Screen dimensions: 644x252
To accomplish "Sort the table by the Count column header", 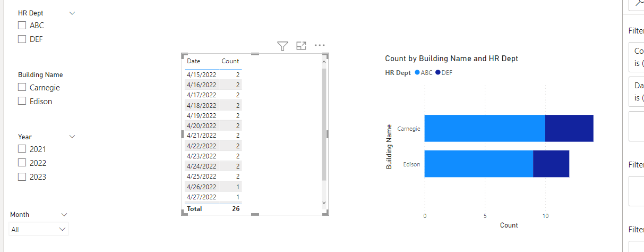I will [x=230, y=61].
